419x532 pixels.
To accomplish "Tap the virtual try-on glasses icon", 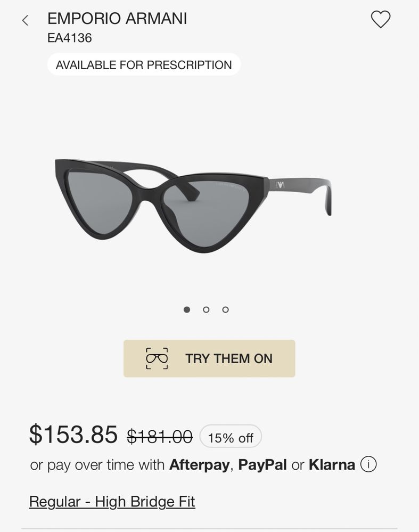I will [x=157, y=358].
